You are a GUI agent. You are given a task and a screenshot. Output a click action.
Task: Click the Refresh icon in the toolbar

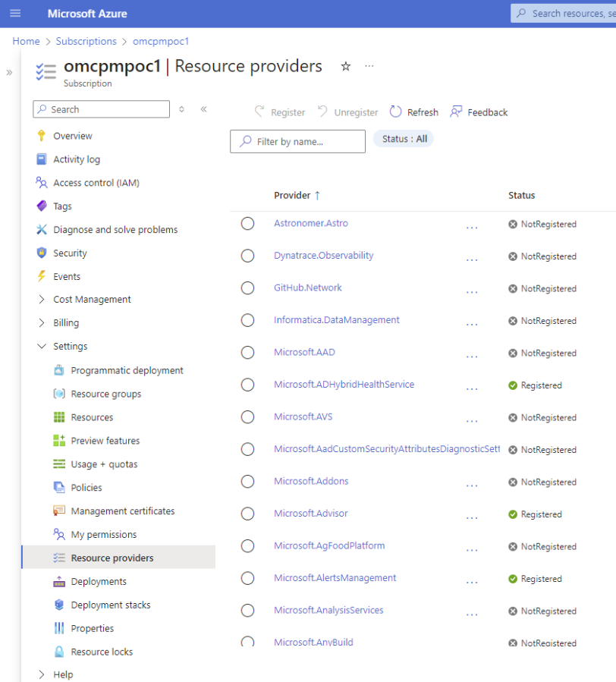tap(397, 112)
